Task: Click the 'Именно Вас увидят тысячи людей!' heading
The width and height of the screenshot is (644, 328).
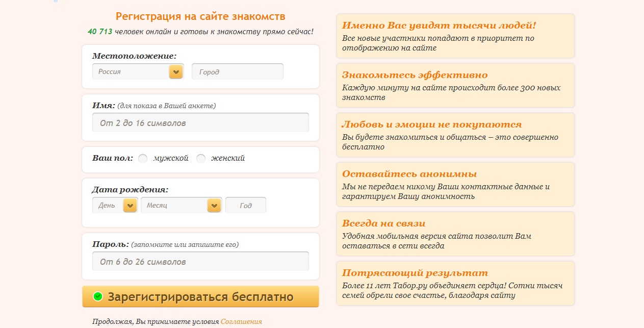Action: 439,26
